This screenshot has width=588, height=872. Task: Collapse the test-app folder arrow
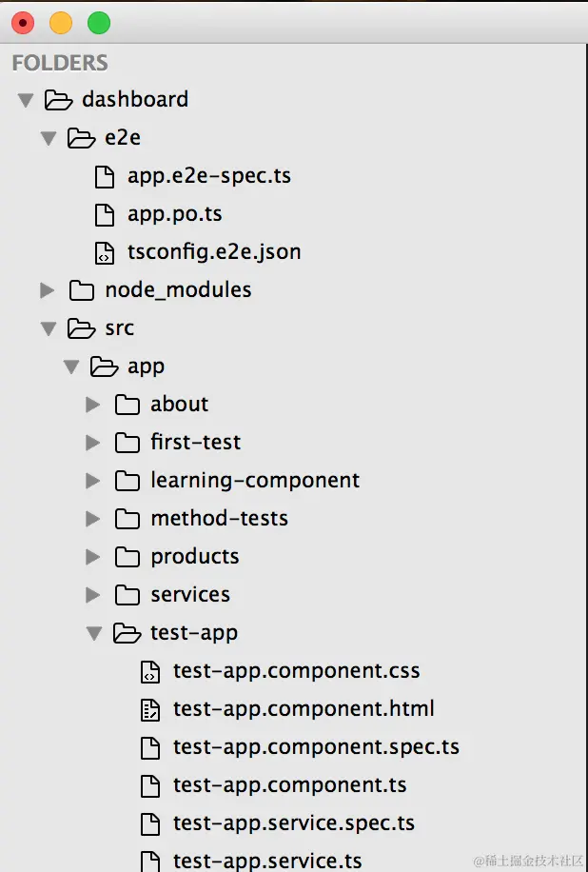click(94, 633)
